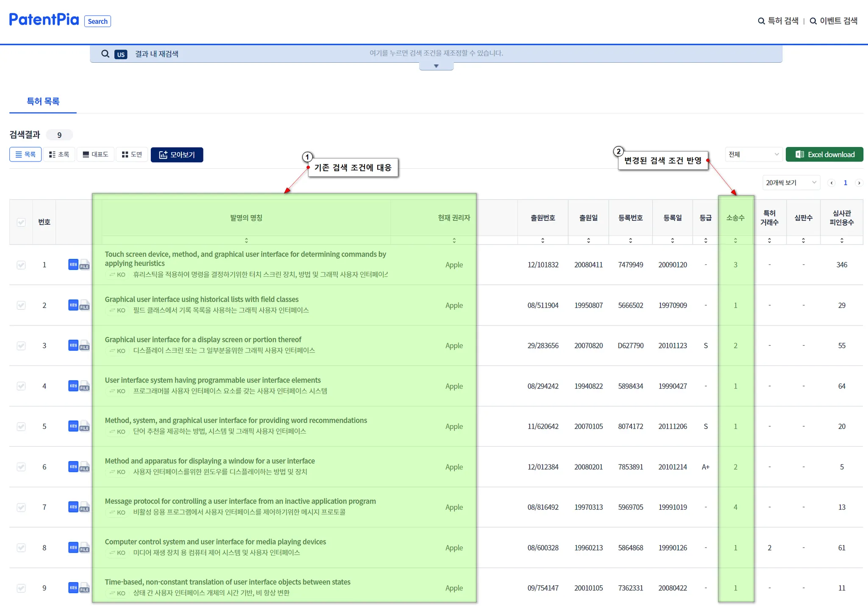Switch to the 도면 drawings view
868x606 pixels.
132,155
